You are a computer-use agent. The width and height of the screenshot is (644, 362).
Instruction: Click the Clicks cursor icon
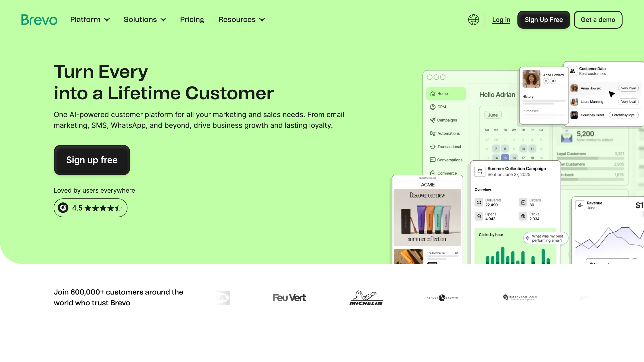pyautogui.click(x=523, y=216)
